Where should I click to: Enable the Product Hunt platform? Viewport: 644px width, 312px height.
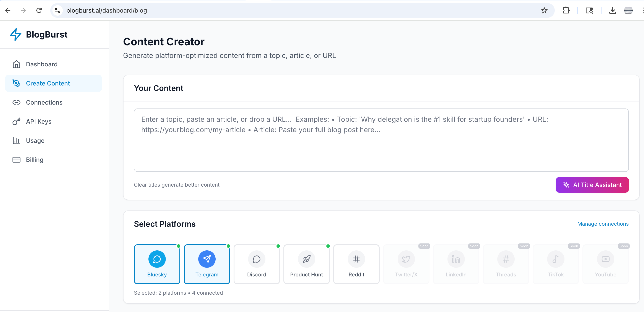pos(306,264)
